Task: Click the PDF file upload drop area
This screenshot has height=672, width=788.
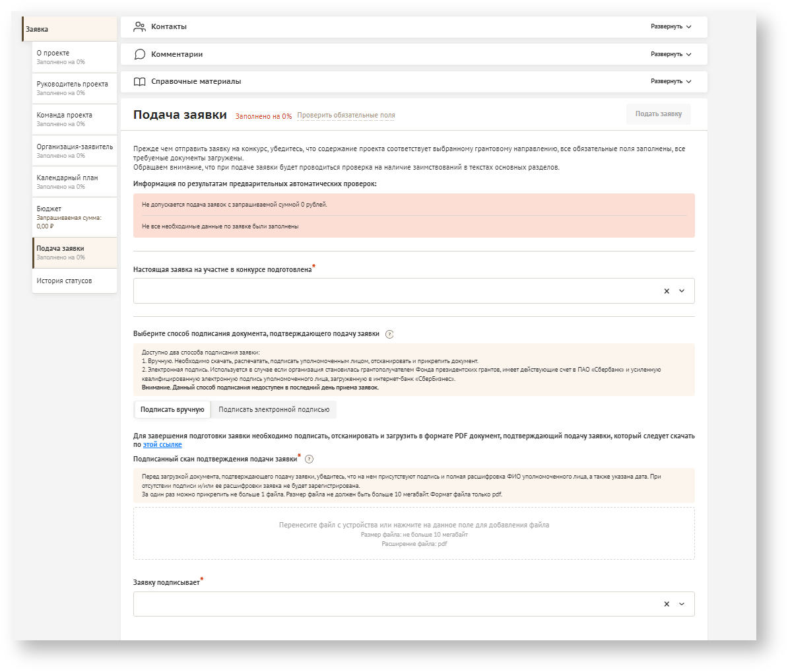Action: coord(414,533)
